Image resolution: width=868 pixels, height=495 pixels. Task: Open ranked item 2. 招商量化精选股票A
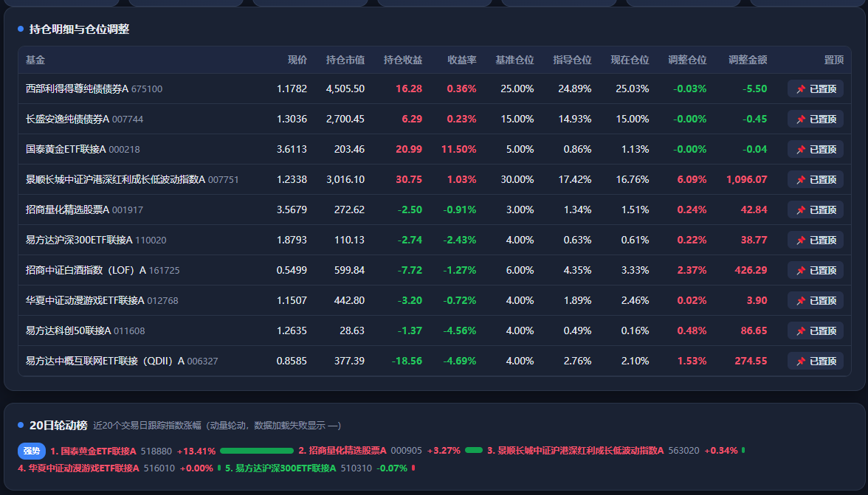coord(342,451)
